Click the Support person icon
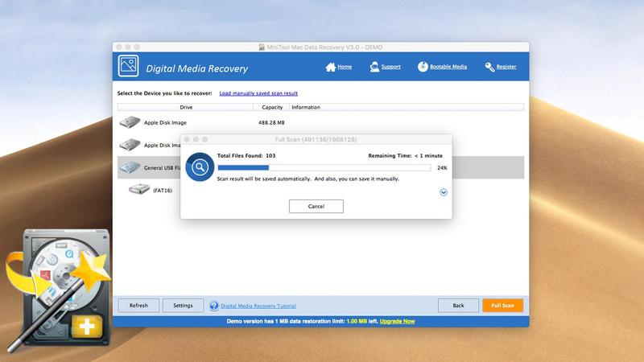The image size is (644, 362). coord(374,67)
